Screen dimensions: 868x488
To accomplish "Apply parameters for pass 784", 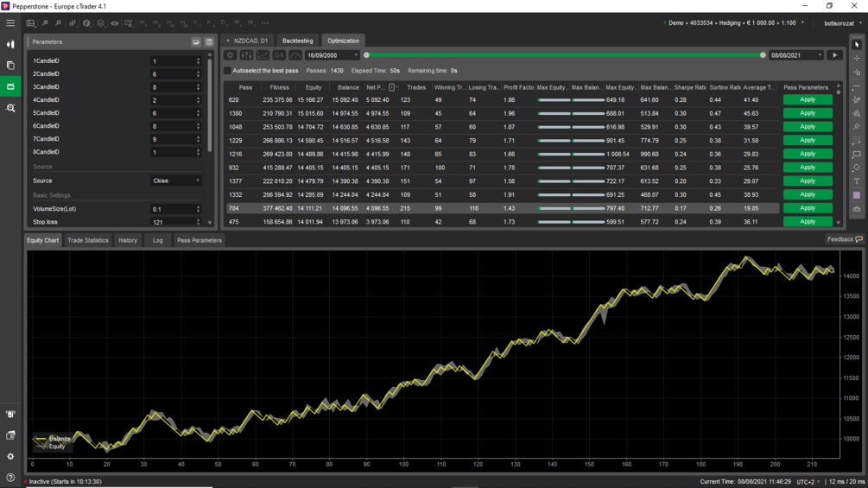I will (808, 208).
